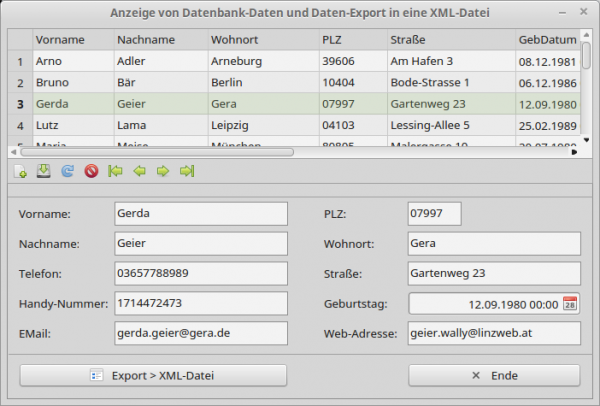Click the save record icon

(43, 172)
